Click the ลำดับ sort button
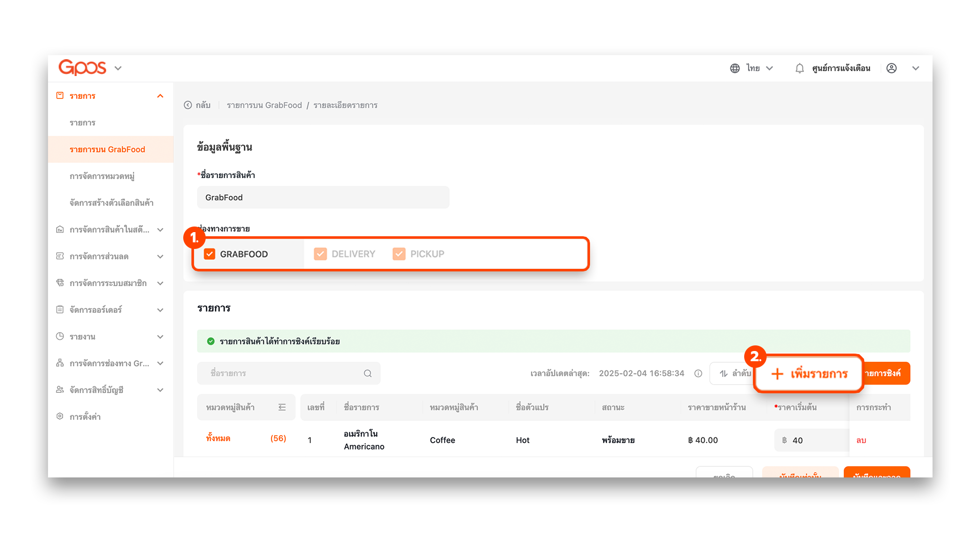Image resolution: width=980 pixels, height=551 pixels. [733, 373]
